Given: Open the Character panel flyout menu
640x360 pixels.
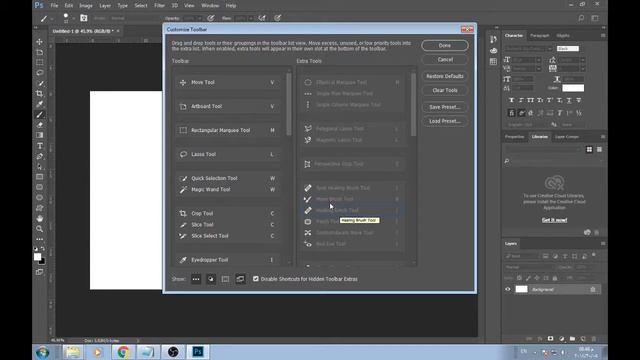Looking at the screenshot, I should (603, 36).
